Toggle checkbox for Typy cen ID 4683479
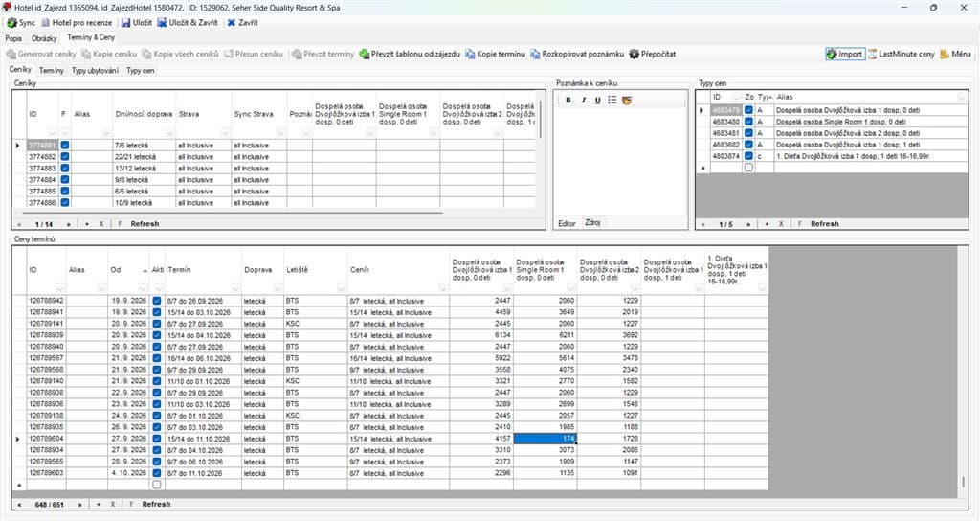This screenshot has width=980, height=521. pyautogui.click(x=748, y=110)
